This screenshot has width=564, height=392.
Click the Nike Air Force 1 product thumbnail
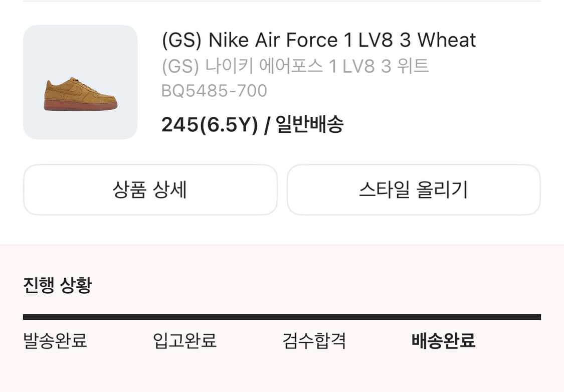click(80, 82)
